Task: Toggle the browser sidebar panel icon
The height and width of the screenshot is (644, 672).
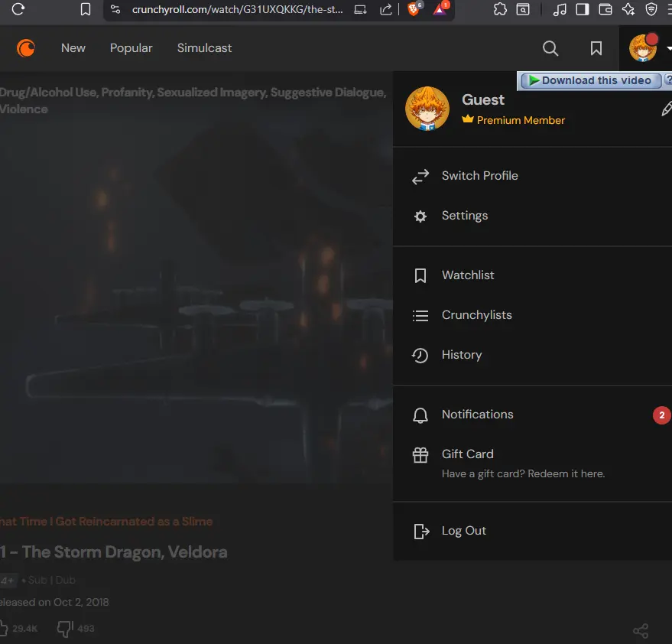Action: tap(582, 9)
